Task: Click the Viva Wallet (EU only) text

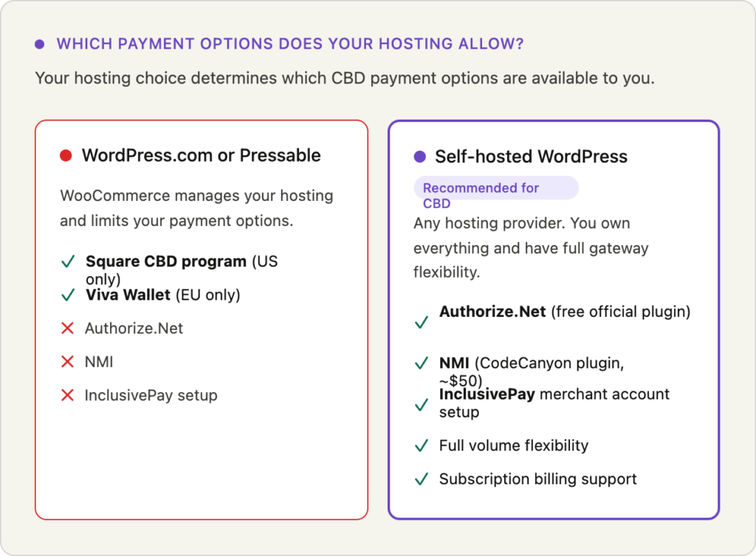Action: 162,295
